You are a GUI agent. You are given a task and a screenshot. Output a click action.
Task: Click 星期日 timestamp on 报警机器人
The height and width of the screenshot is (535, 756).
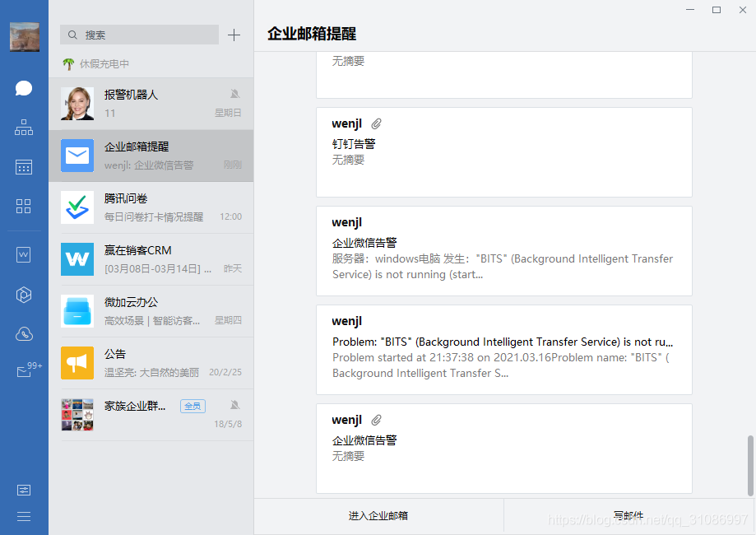click(x=228, y=113)
